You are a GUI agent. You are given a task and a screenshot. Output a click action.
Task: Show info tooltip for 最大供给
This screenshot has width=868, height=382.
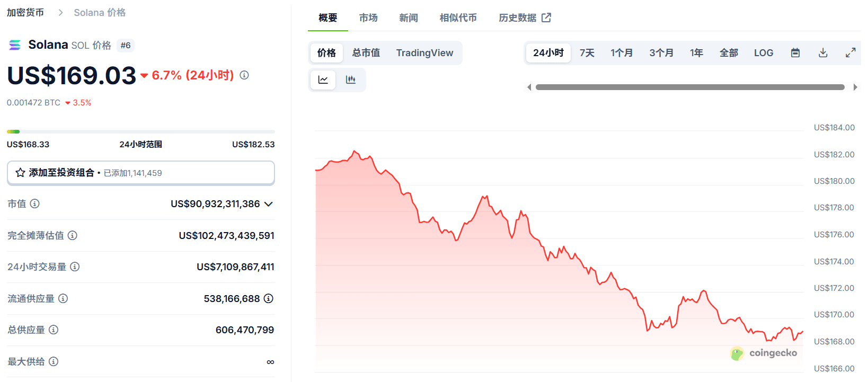(54, 361)
